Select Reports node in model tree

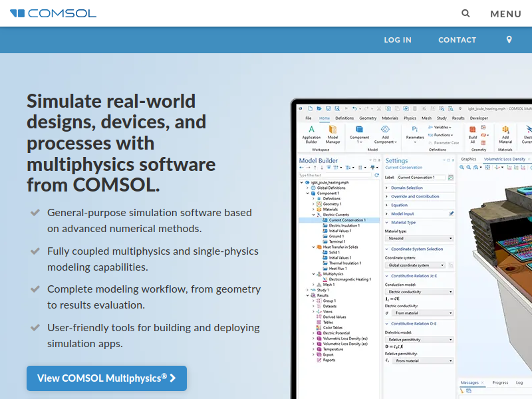(x=329, y=360)
